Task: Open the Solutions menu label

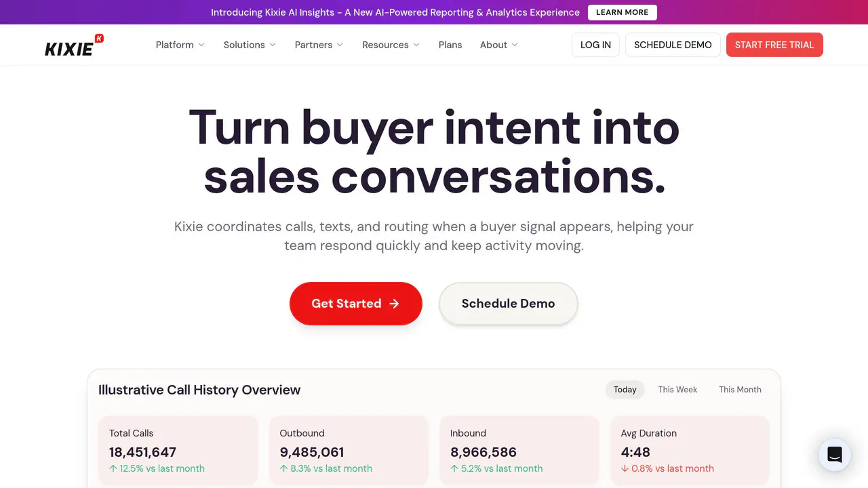Action: (244, 45)
